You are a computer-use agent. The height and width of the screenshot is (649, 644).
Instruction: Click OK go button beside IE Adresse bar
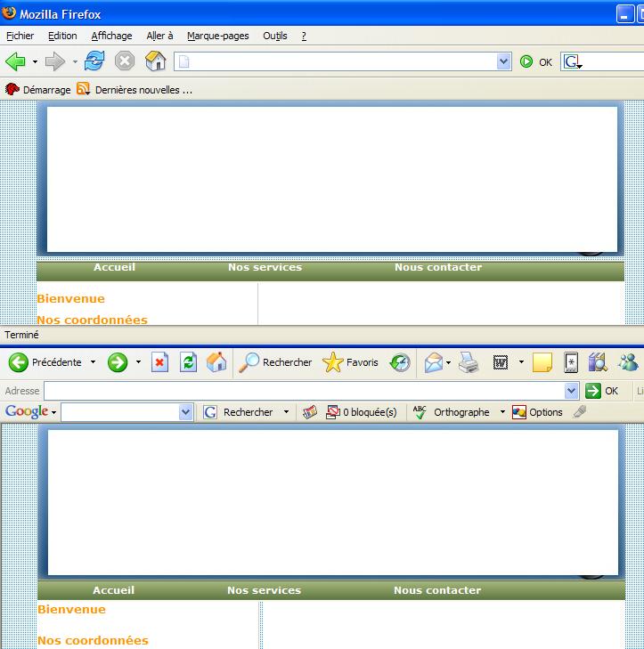602,391
